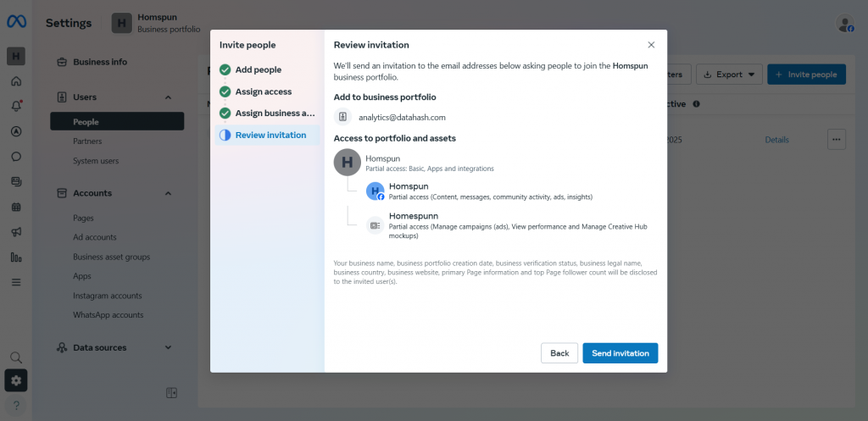Click profile avatar at top right

click(x=845, y=23)
